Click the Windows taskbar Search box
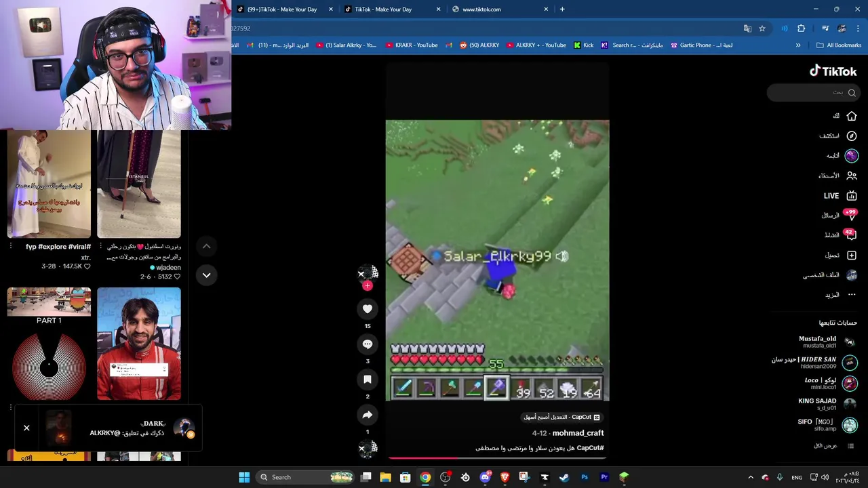This screenshot has width=868, height=488. [x=306, y=477]
